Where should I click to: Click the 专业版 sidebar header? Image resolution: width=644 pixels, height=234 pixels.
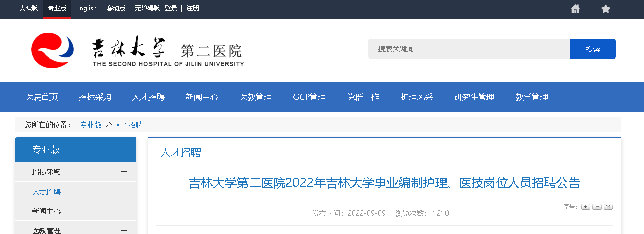(x=75, y=149)
